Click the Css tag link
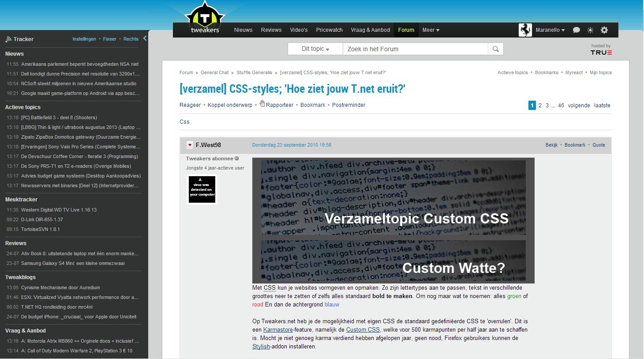Viewport: 644px width, 359px height. click(184, 122)
